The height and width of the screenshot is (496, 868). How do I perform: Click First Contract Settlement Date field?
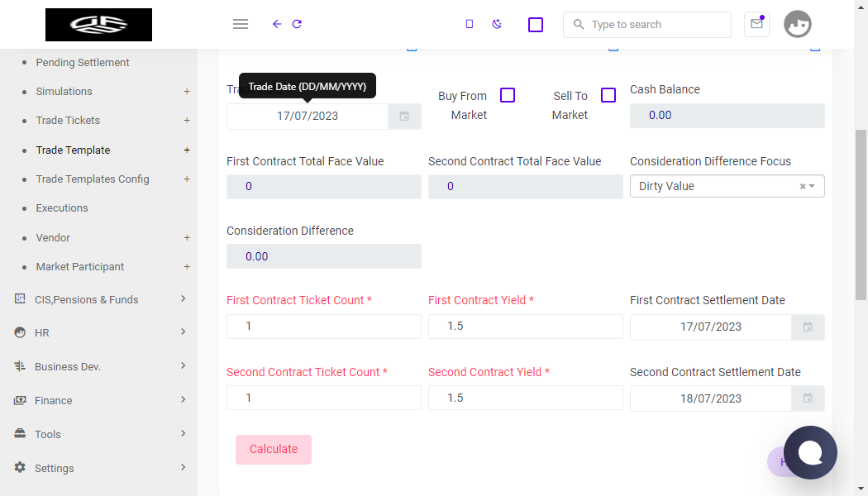click(711, 327)
